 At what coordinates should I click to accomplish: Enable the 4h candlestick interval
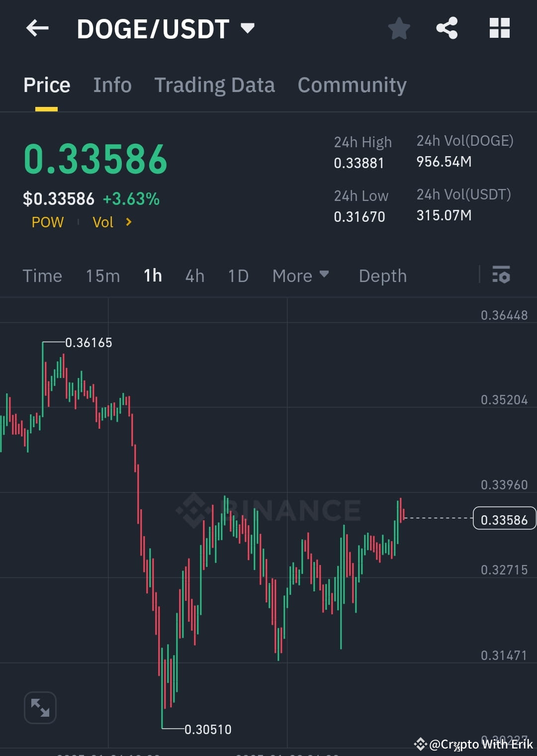click(x=194, y=276)
